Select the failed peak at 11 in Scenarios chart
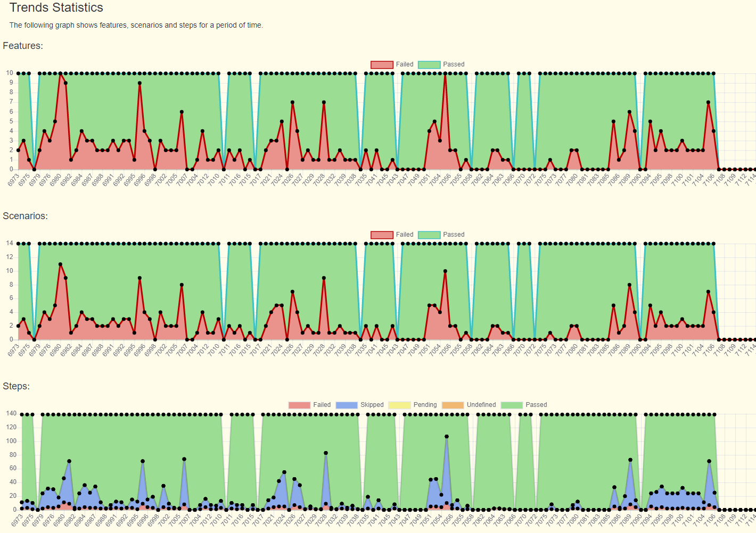Image resolution: width=756 pixels, height=533 pixels. pyautogui.click(x=60, y=264)
